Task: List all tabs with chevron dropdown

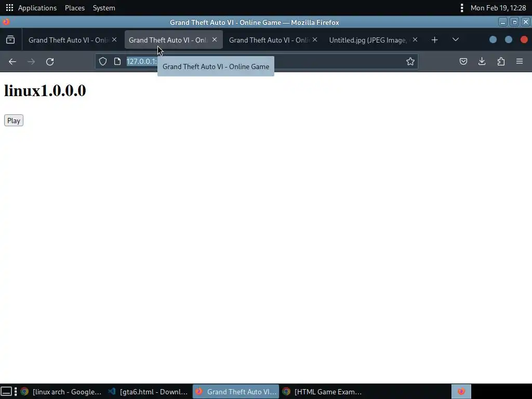Action: pos(456,39)
